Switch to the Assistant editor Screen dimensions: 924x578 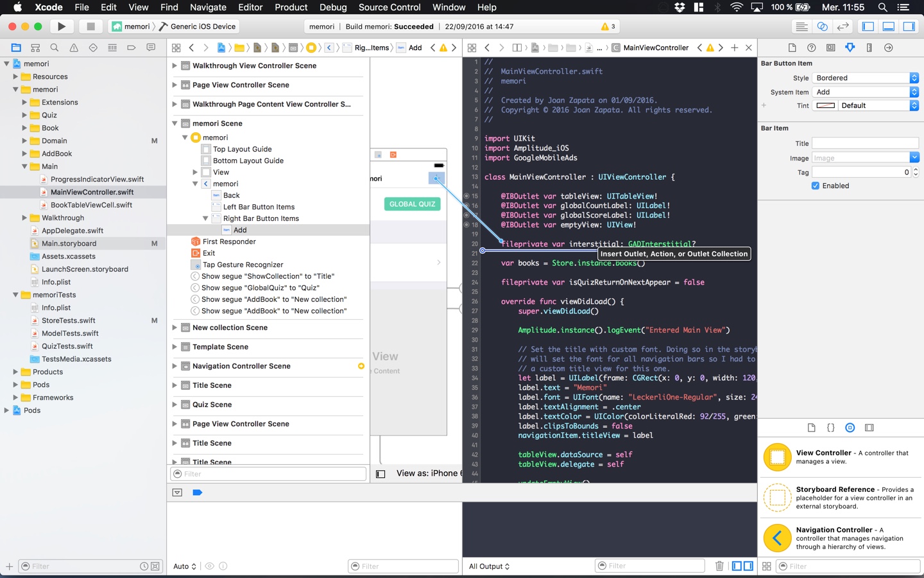pyautogui.click(x=822, y=26)
